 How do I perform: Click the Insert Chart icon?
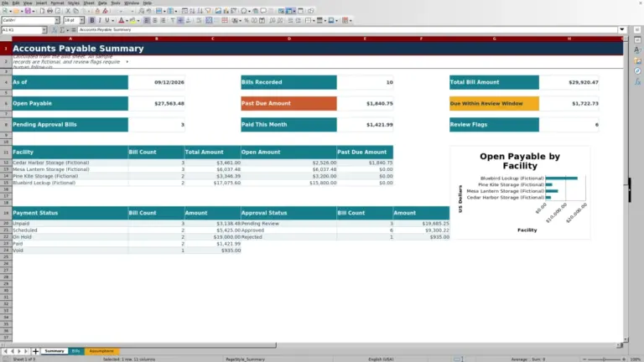click(x=226, y=11)
